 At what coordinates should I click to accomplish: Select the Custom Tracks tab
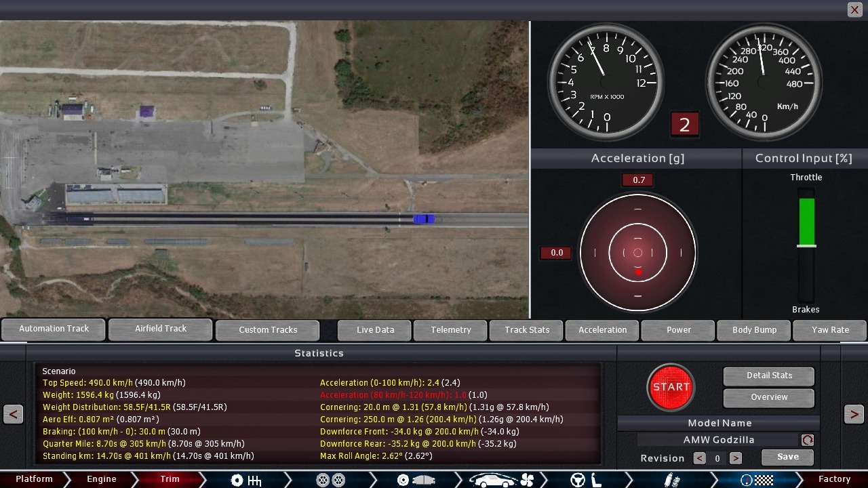point(268,330)
